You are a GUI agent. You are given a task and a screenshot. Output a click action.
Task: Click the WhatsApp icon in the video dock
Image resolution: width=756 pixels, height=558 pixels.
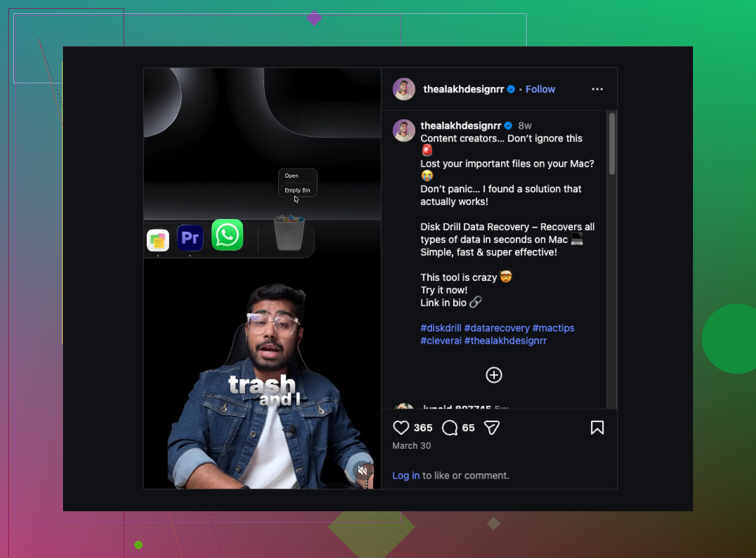pos(227,235)
